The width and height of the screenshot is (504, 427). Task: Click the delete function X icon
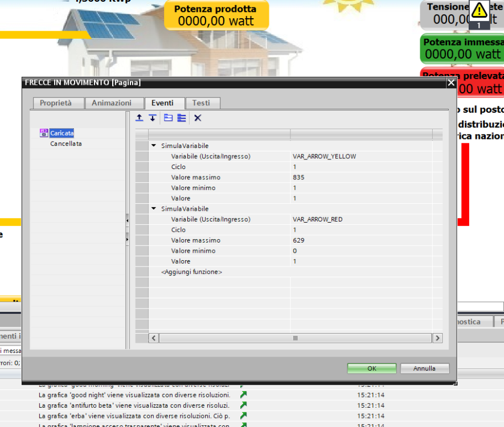tap(198, 118)
